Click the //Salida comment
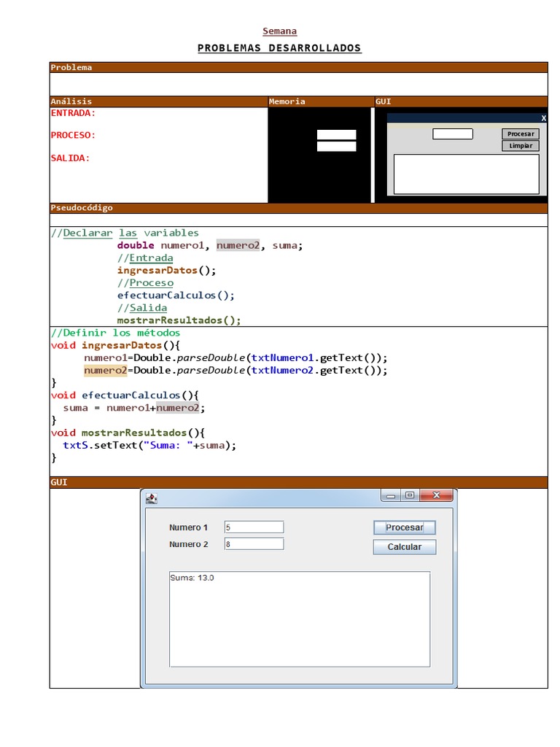560x747 pixels. tap(142, 308)
